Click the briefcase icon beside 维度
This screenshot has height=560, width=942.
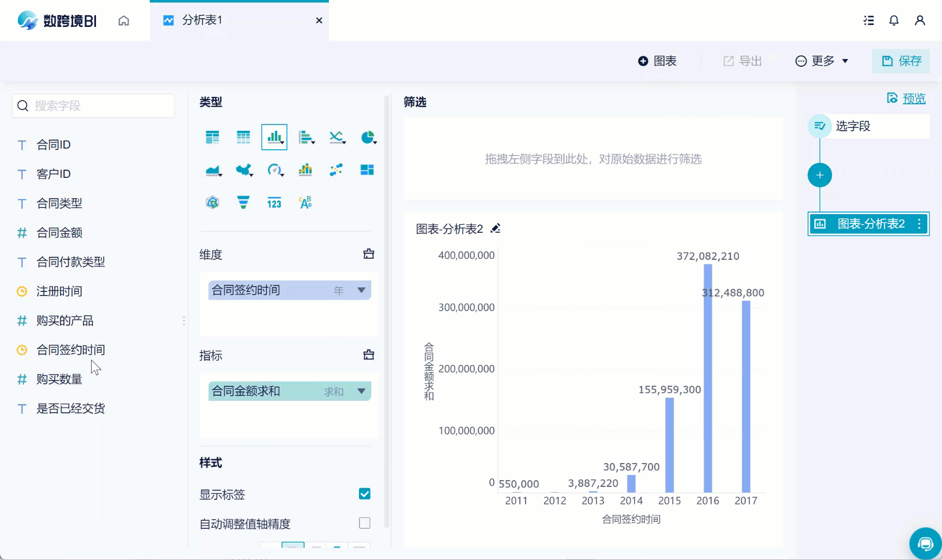369,254
